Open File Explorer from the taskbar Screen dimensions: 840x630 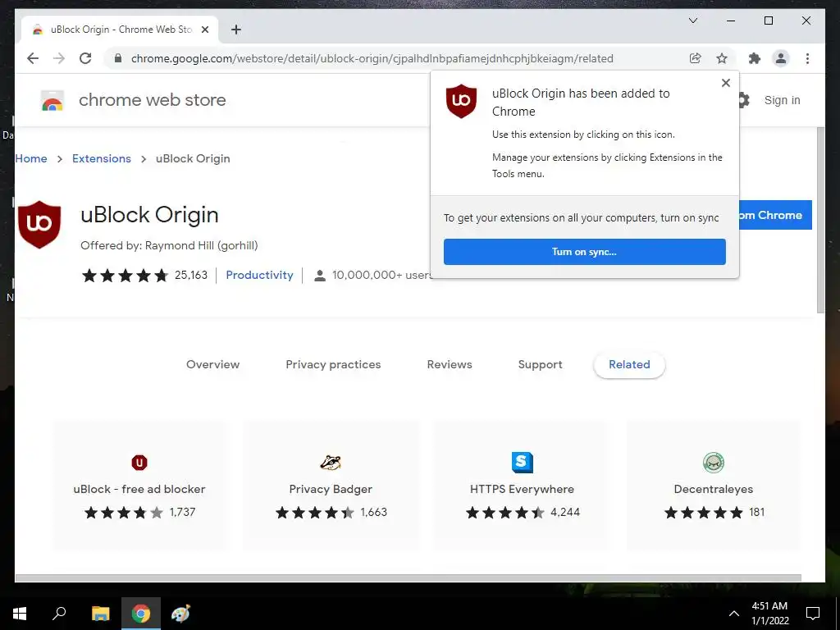tap(100, 614)
